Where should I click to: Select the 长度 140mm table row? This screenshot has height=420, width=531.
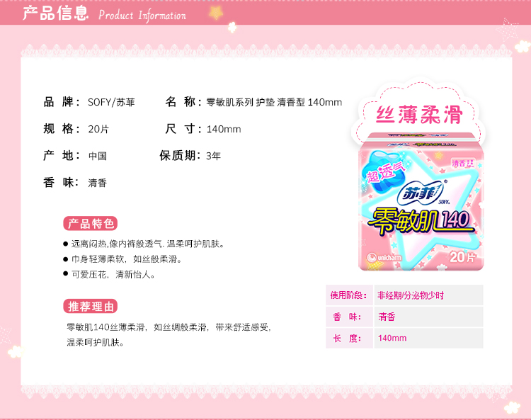[x=404, y=338]
